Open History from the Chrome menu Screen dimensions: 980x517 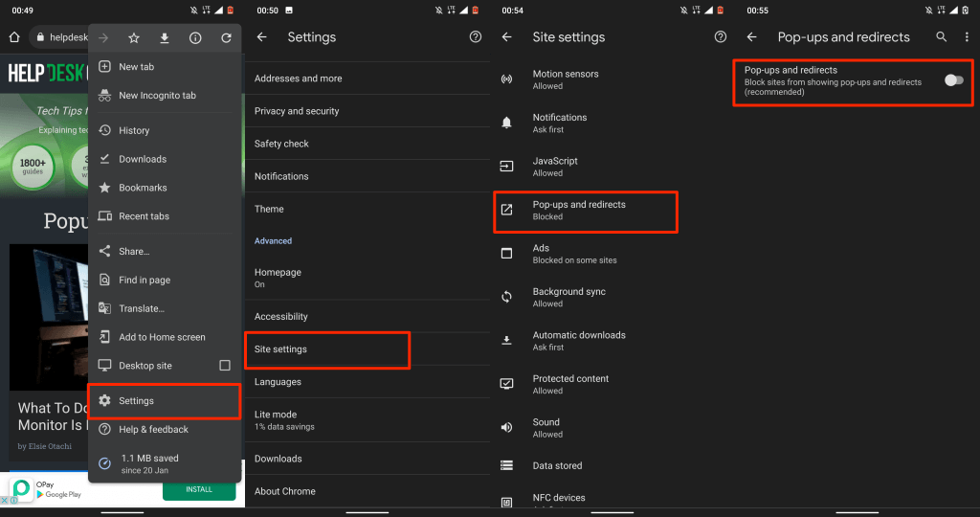coord(134,130)
